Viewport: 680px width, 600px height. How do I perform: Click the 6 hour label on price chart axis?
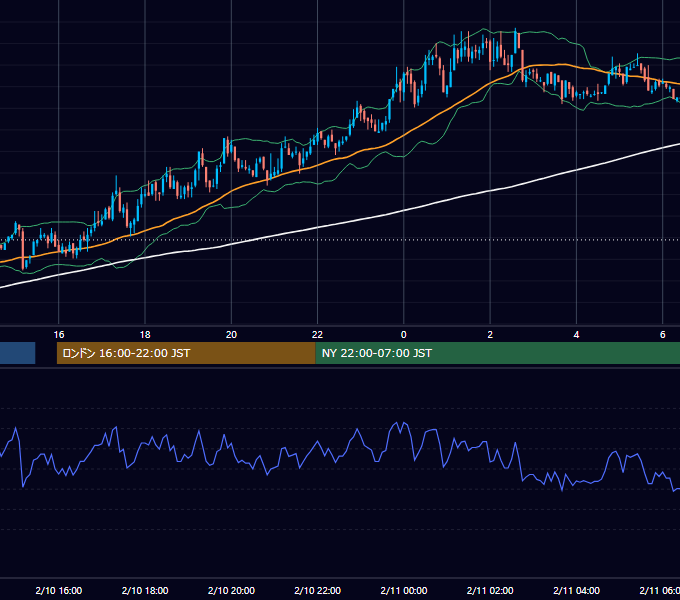pyautogui.click(x=663, y=335)
